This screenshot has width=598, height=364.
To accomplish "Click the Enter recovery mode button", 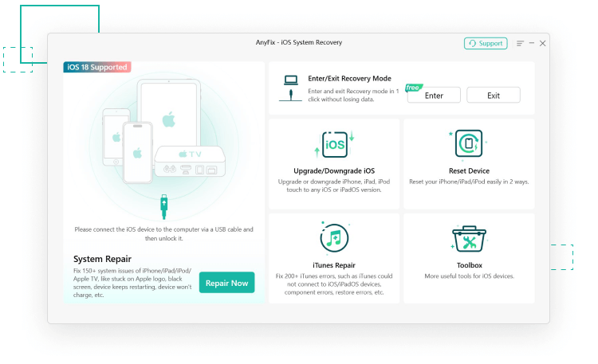I will click(434, 96).
